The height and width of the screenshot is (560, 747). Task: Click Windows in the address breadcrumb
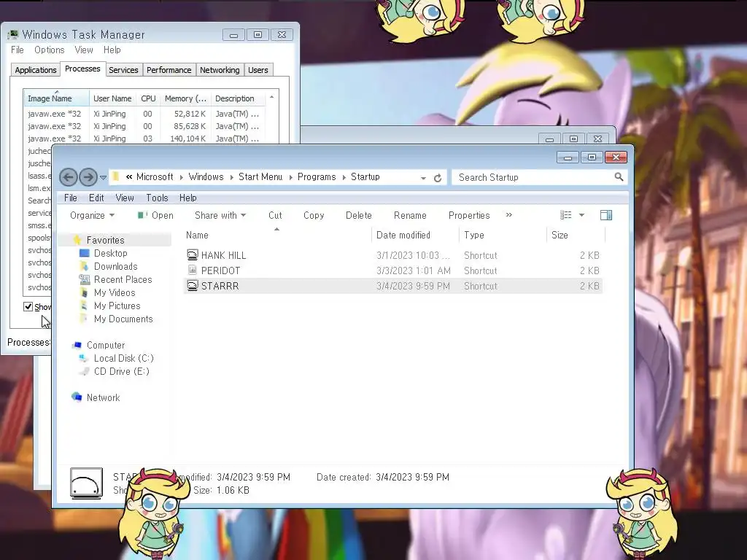(x=206, y=176)
